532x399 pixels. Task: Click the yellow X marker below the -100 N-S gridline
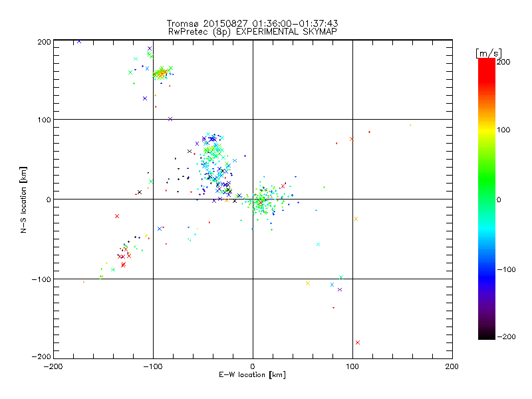pyautogui.click(x=308, y=283)
